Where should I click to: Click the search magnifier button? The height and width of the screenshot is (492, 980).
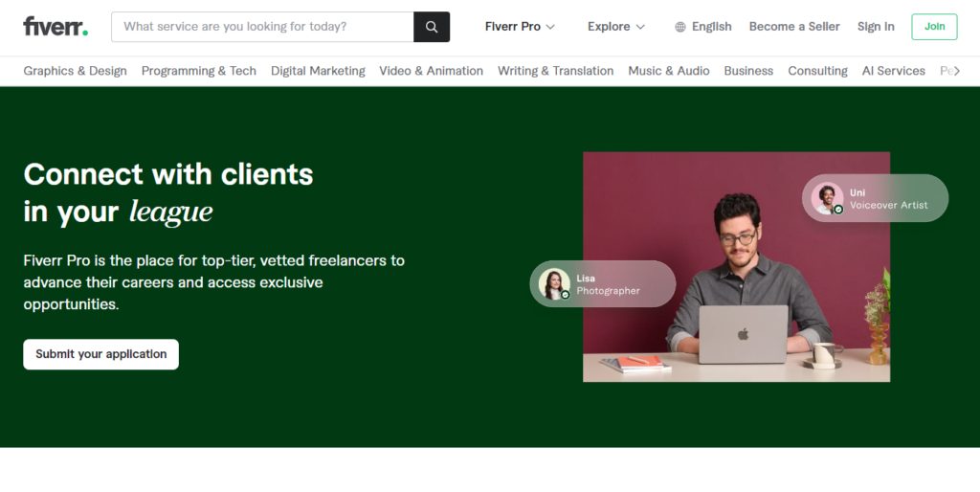[432, 27]
